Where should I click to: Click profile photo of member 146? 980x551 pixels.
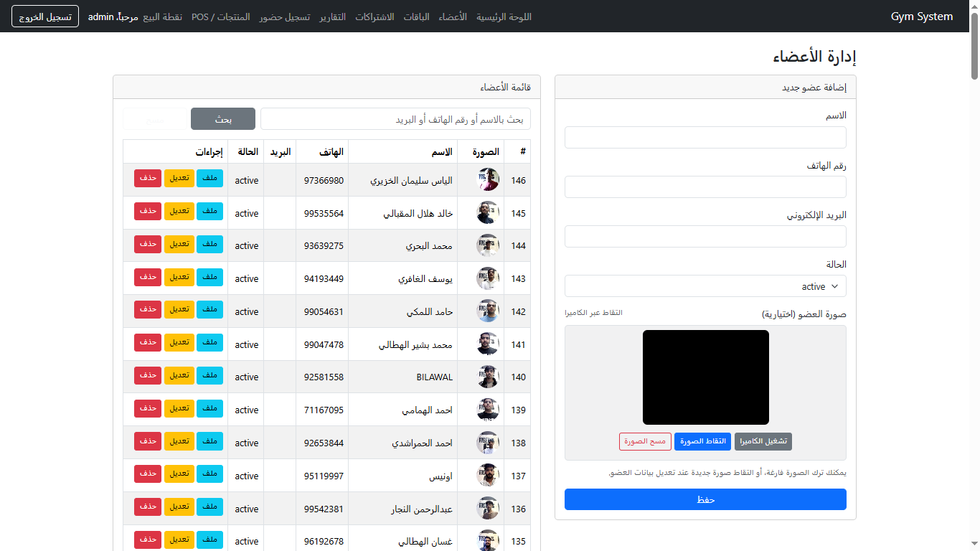(488, 180)
